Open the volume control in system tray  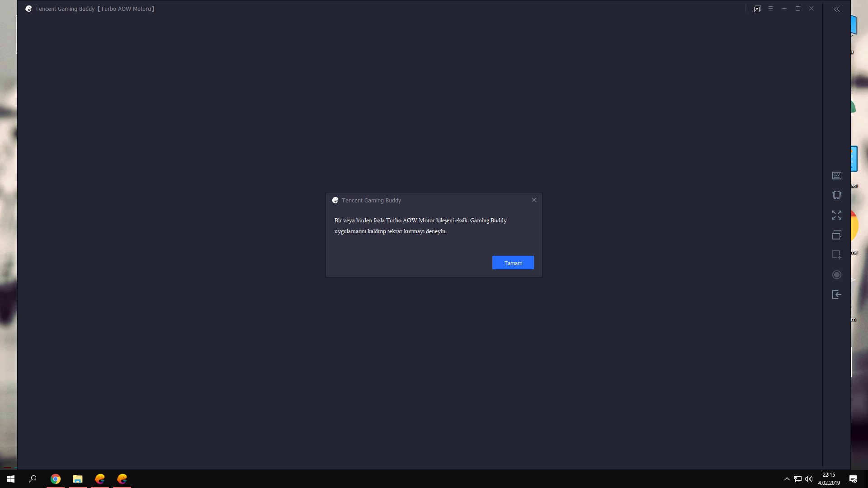click(809, 479)
